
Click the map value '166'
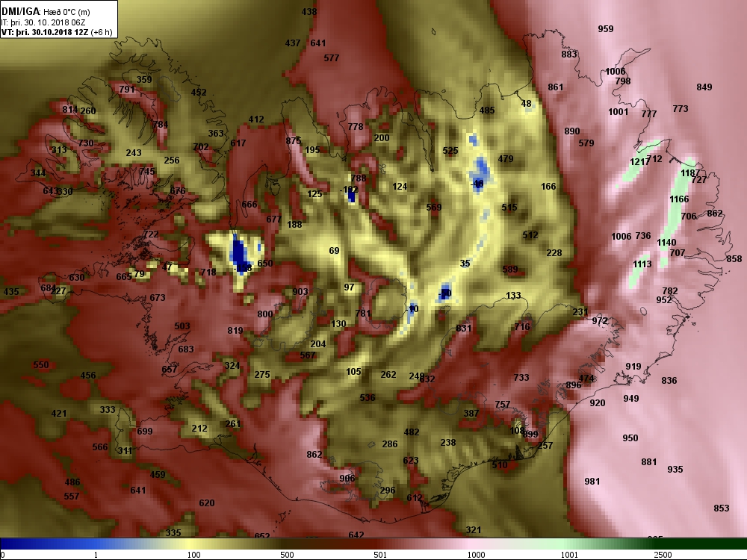point(548,187)
